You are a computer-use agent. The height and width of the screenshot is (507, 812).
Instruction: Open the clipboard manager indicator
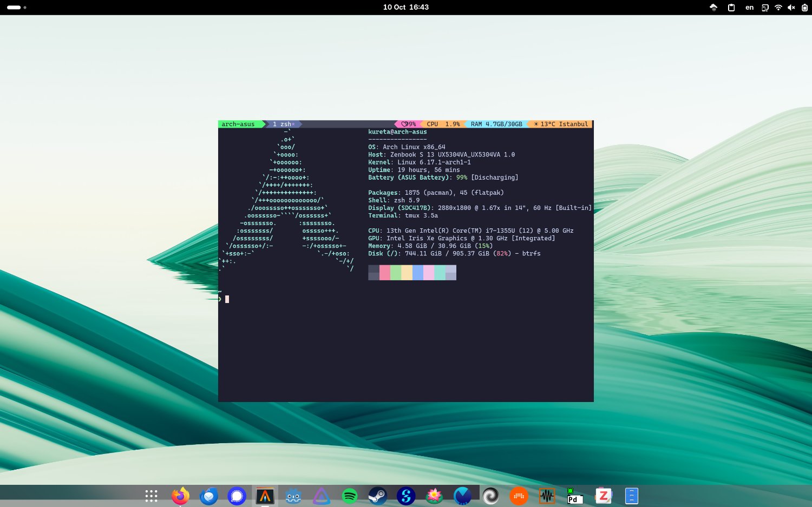pos(731,8)
